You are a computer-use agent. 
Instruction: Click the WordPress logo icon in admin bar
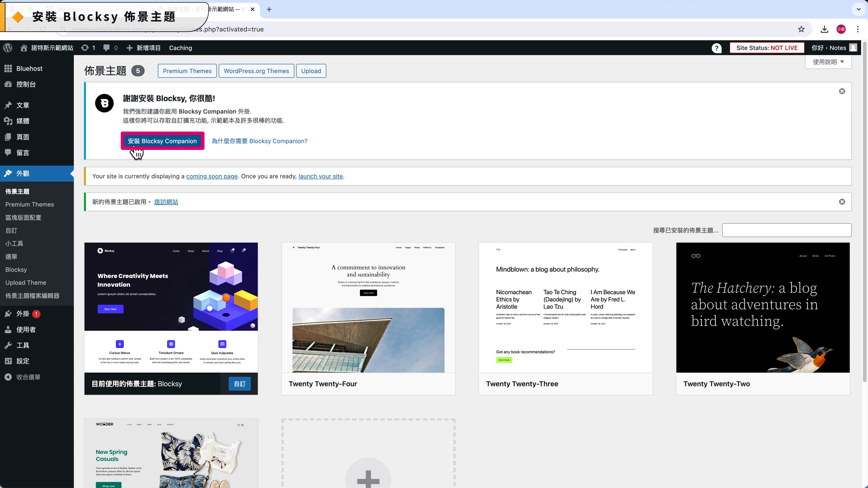pyautogui.click(x=8, y=48)
